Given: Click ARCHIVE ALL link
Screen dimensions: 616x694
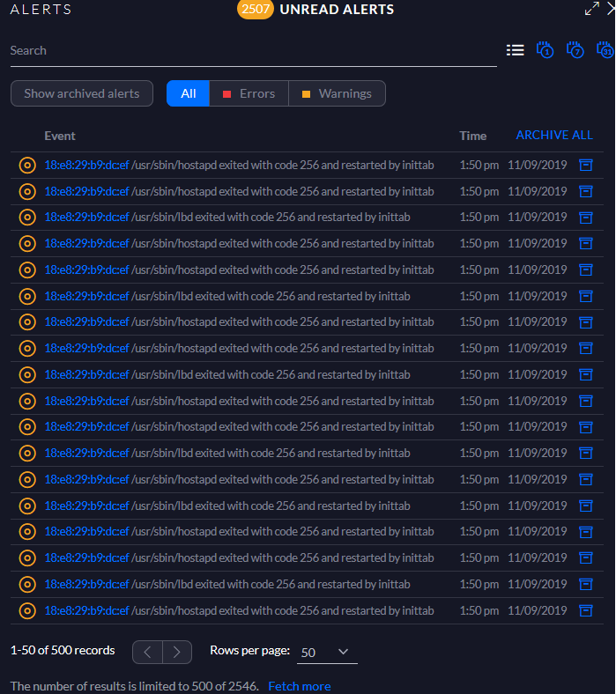Looking at the screenshot, I should pos(554,135).
